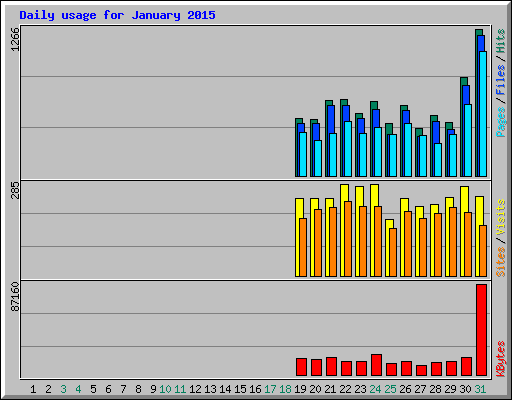Click day 27 label on the x-axis
This screenshot has height=400, width=512.
click(x=420, y=389)
